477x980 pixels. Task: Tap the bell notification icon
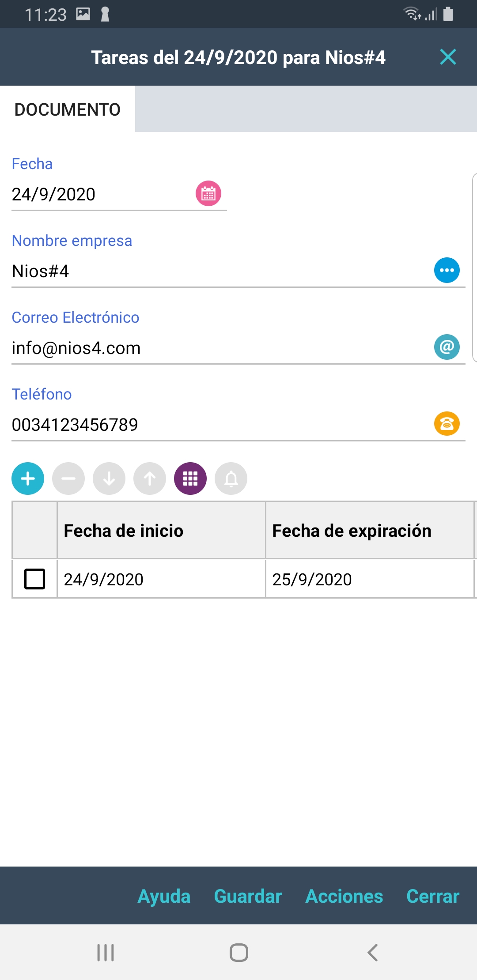231,479
